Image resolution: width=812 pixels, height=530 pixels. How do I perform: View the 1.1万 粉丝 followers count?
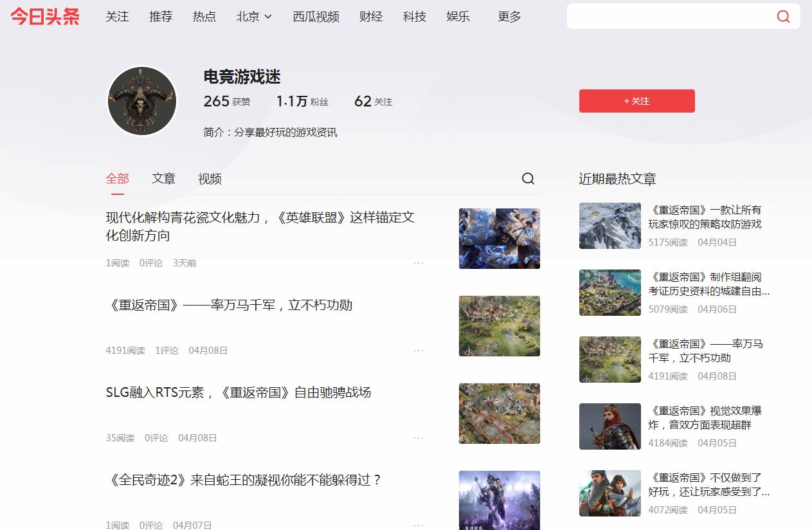click(x=302, y=101)
